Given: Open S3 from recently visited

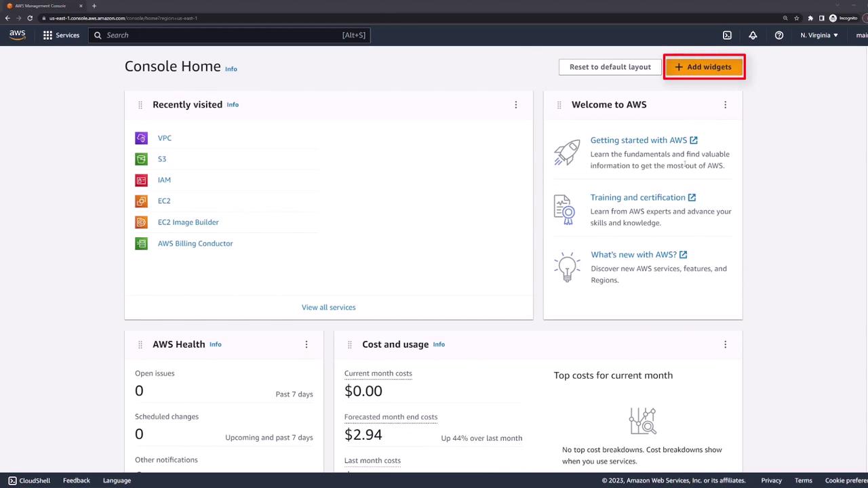Looking at the screenshot, I should coord(162,159).
